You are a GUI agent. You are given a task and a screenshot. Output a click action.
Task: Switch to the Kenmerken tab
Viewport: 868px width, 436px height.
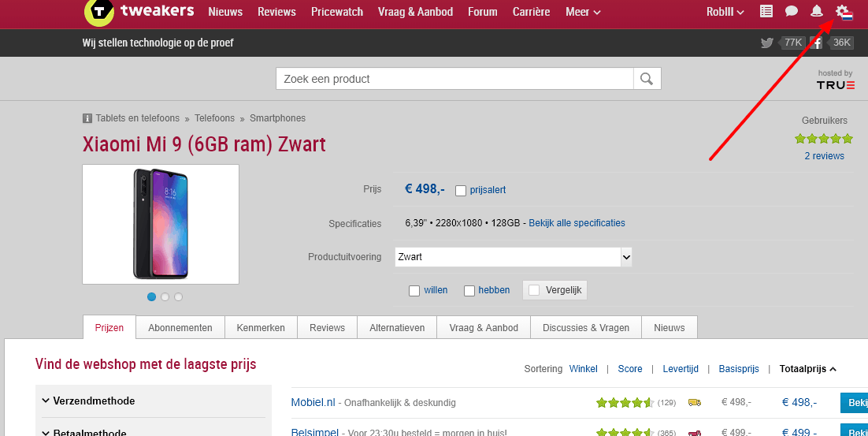coord(261,327)
